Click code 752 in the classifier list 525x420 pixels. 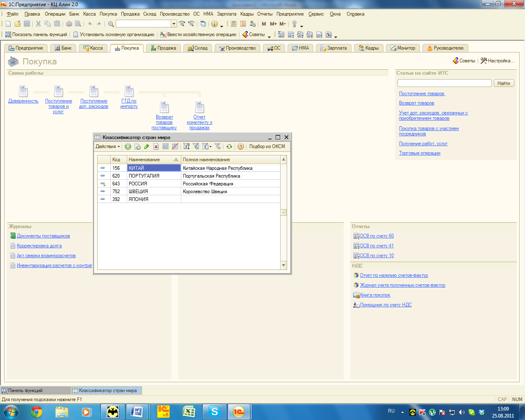[x=119, y=192]
